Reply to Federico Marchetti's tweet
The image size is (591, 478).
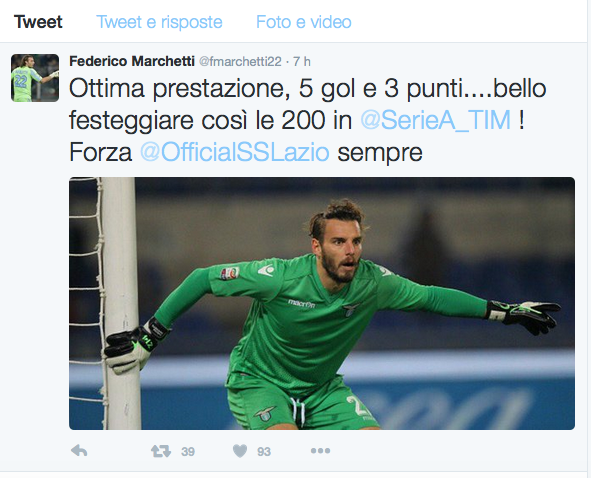79,450
